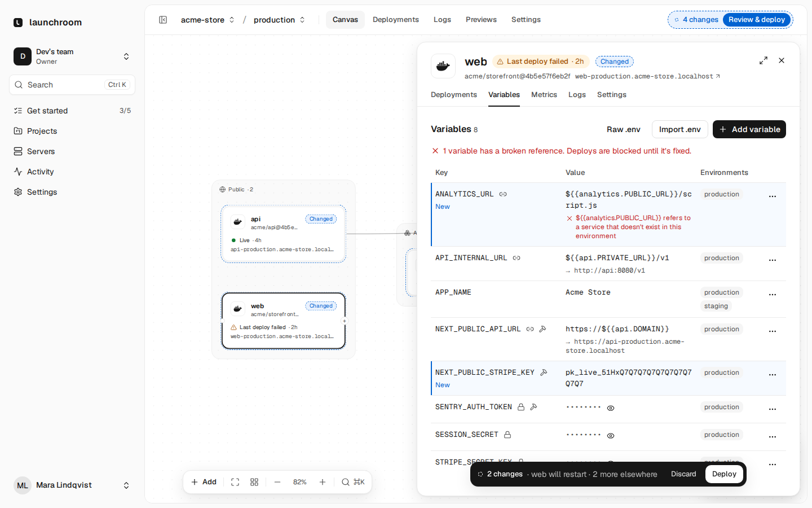Open the three-dot menu for SENTRY_AUTH_TOKEN
The height and width of the screenshot is (508, 812).
pyautogui.click(x=773, y=409)
